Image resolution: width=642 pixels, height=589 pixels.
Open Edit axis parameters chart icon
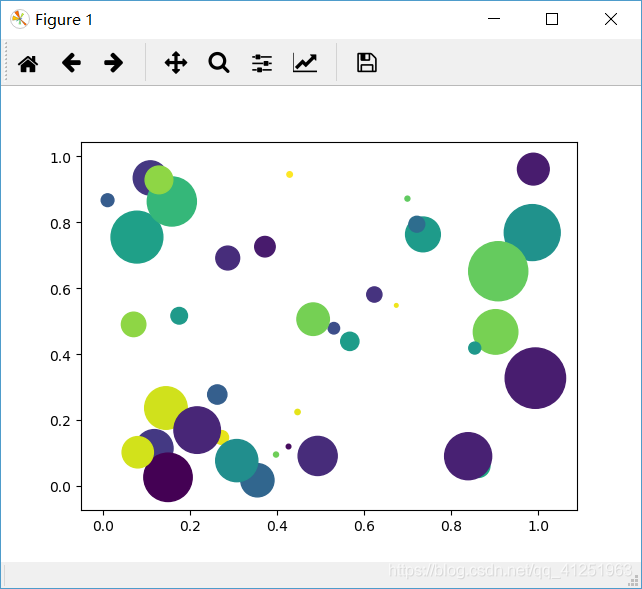[305, 63]
